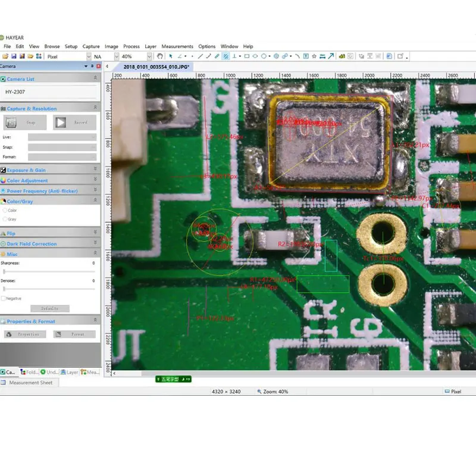This screenshot has width=476, height=476.
Task: Open the Live resolution dropdown
Action: tap(62, 137)
